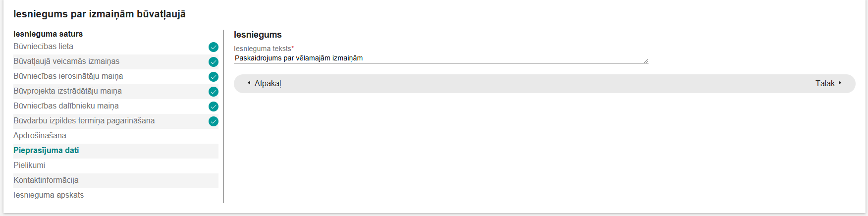Open the Būvniecības lieta section
868x216 pixels.
pos(44,47)
